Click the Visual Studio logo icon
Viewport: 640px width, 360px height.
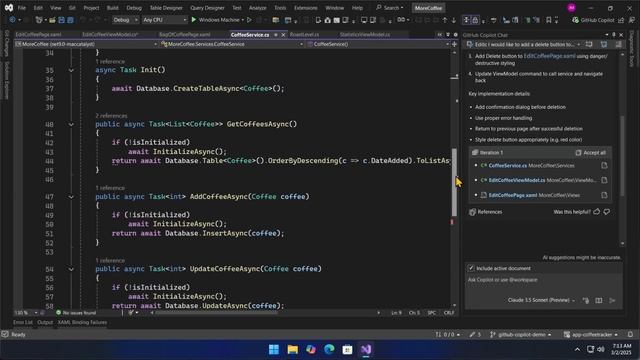[9, 8]
